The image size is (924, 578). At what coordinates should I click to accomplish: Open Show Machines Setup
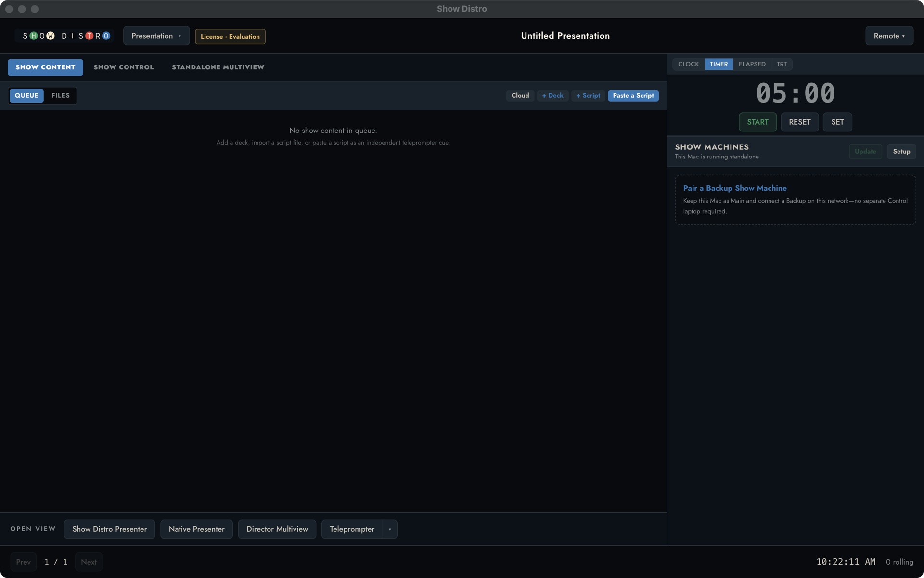click(901, 151)
